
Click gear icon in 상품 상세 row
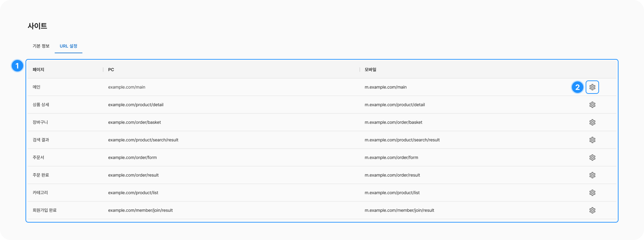coord(592,105)
